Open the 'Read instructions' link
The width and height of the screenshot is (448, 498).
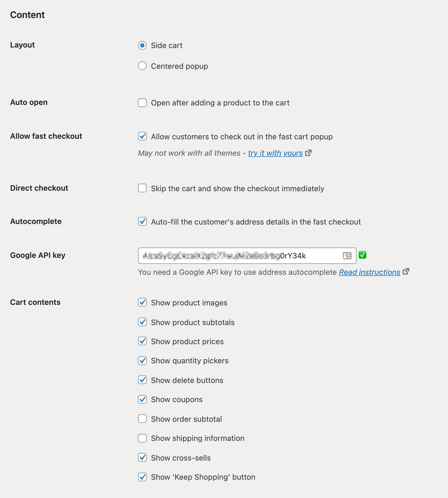pos(369,272)
